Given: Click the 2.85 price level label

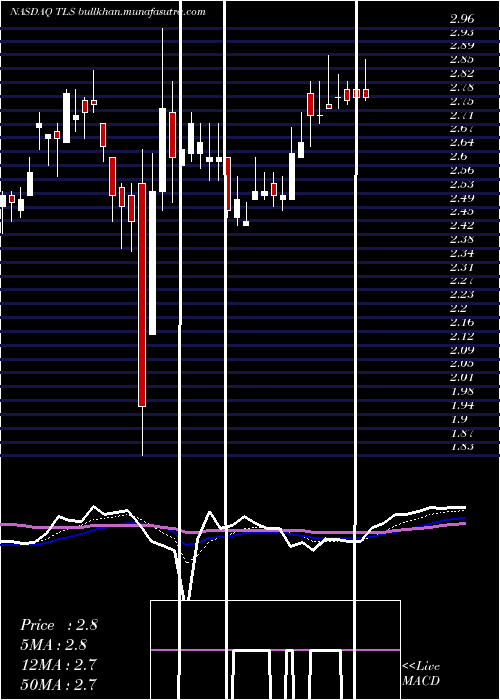Looking at the screenshot, I should click(x=462, y=59).
